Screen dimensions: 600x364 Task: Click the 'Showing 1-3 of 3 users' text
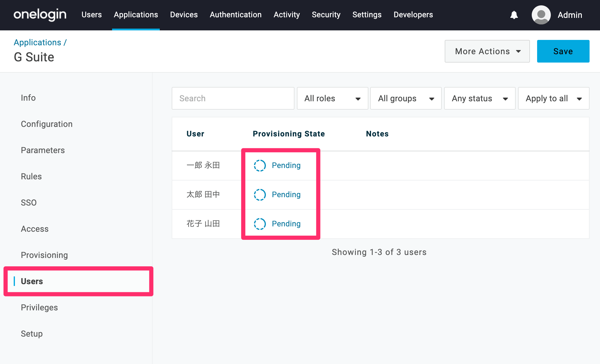[379, 252]
